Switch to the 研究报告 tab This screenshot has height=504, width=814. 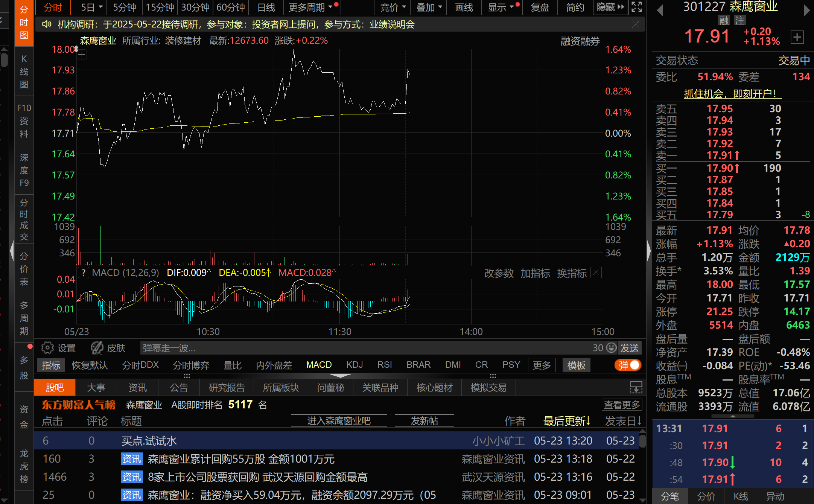[227, 388]
